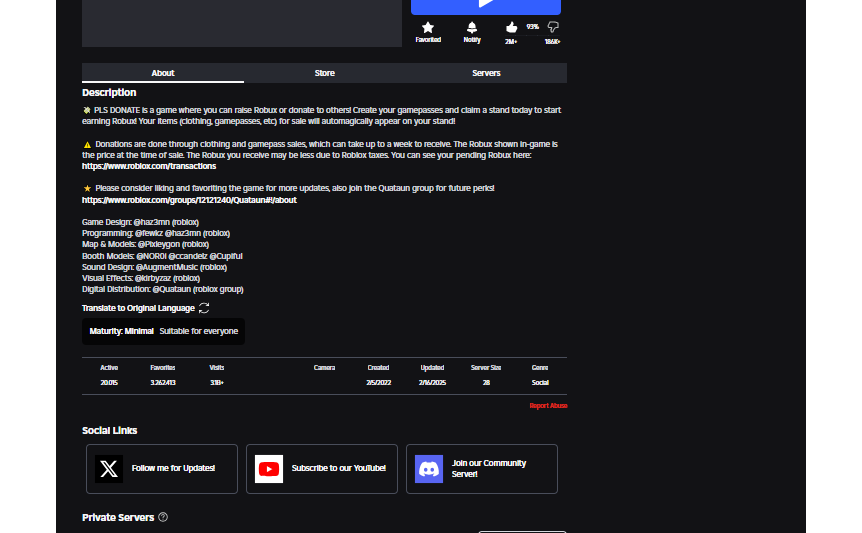Viewport: 862px width, 533px height.
Task: Click the Updated date 2/16/2025
Action: 432,382
